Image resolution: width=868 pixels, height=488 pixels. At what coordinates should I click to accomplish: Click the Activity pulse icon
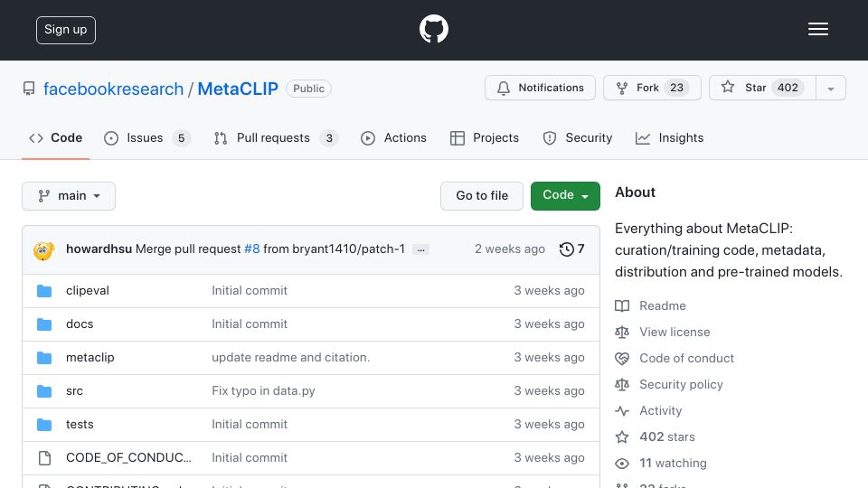622,411
